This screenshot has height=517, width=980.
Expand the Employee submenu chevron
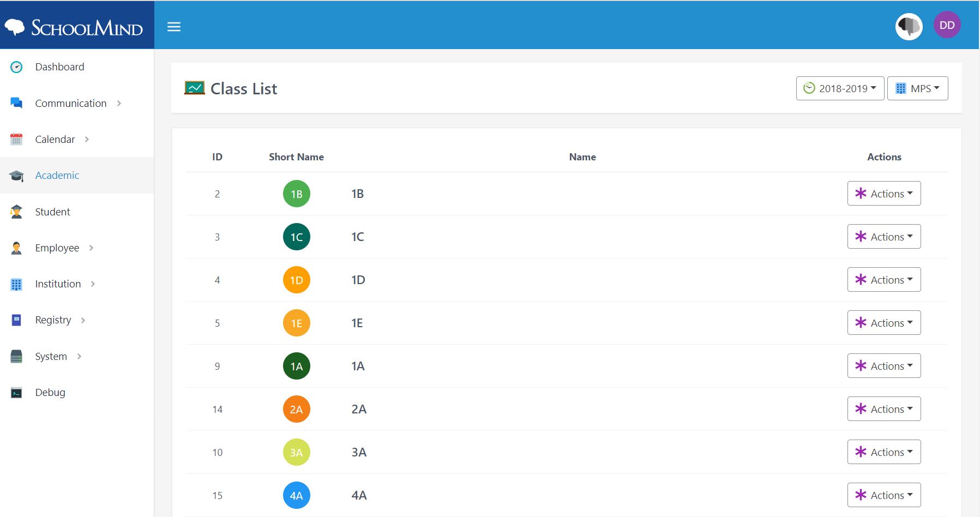pyautogui.click(x=91, y=248)
